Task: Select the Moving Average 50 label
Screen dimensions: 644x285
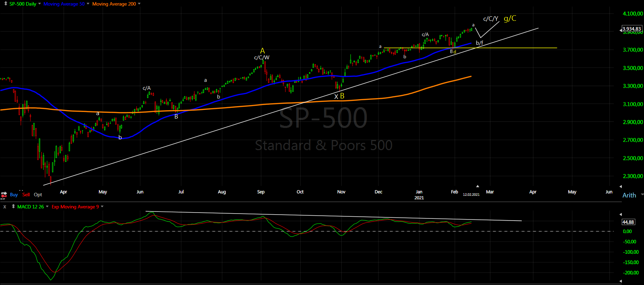Action: point(64,4)
